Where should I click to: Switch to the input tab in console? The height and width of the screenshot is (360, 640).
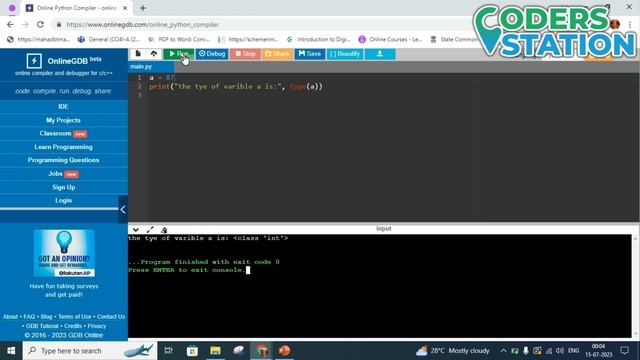[384, 229]
